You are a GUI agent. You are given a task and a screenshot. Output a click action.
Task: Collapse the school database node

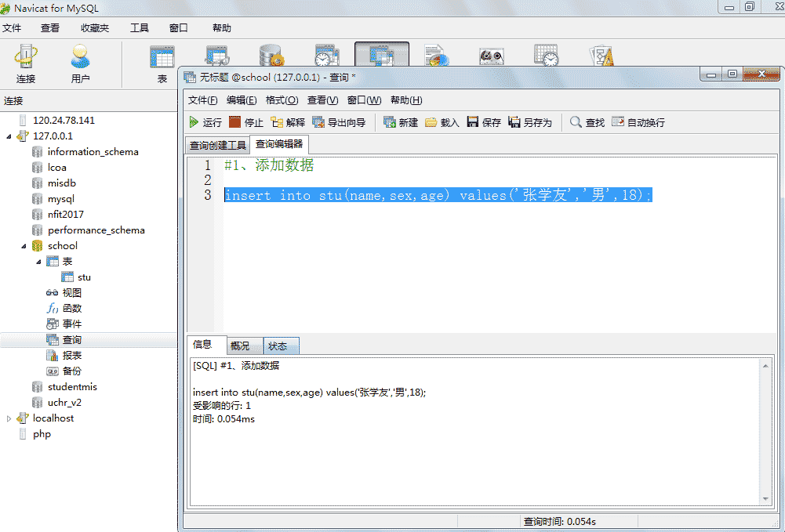point(24,246)
